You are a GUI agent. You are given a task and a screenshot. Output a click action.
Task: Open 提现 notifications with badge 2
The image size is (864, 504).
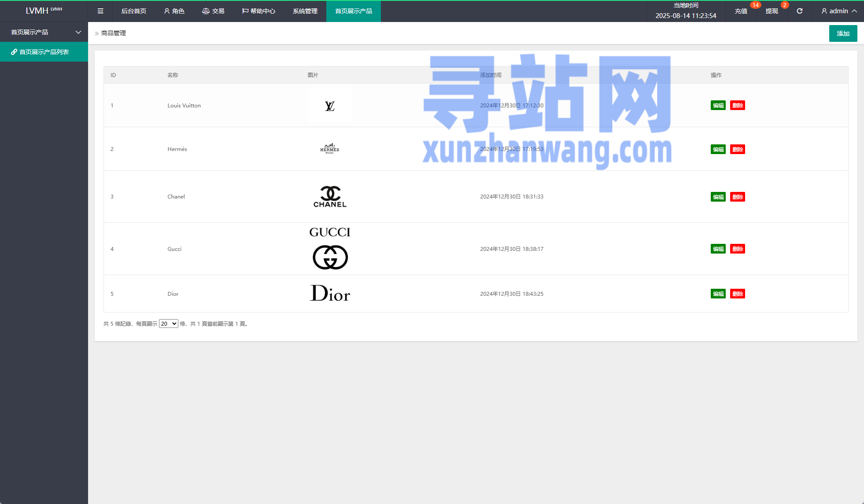[x=772, y=11]
